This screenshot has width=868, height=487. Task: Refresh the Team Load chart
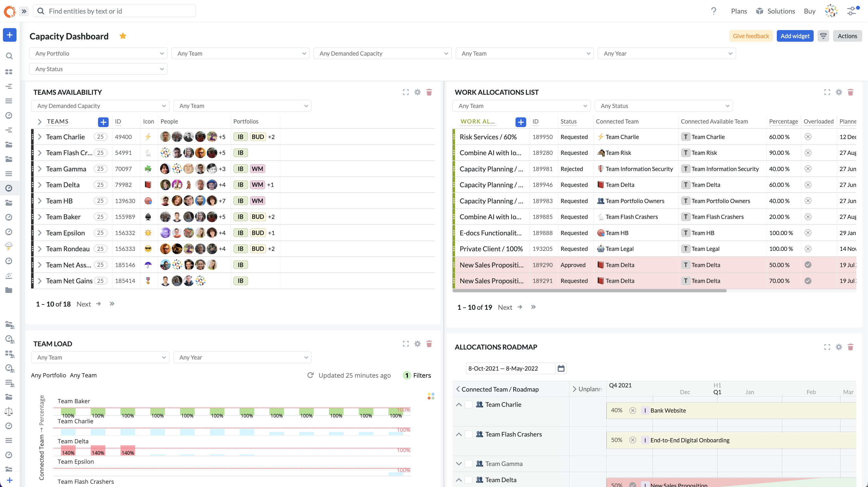tap(310, 375)
